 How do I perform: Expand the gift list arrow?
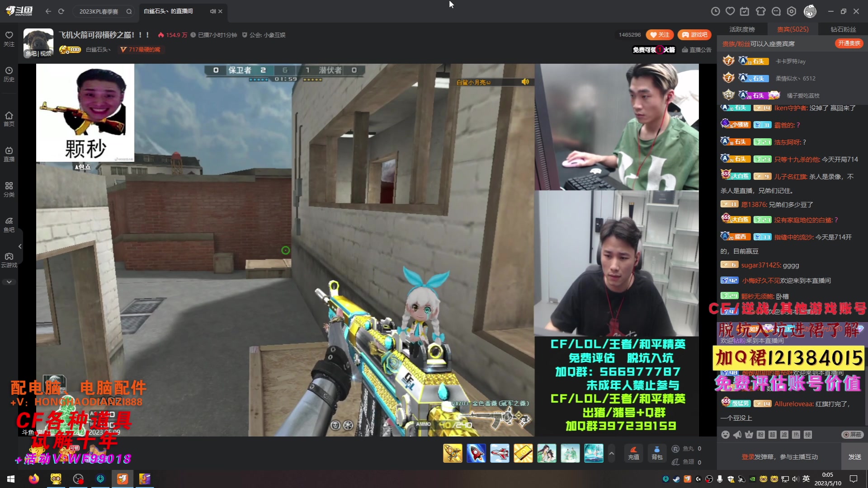612,453
